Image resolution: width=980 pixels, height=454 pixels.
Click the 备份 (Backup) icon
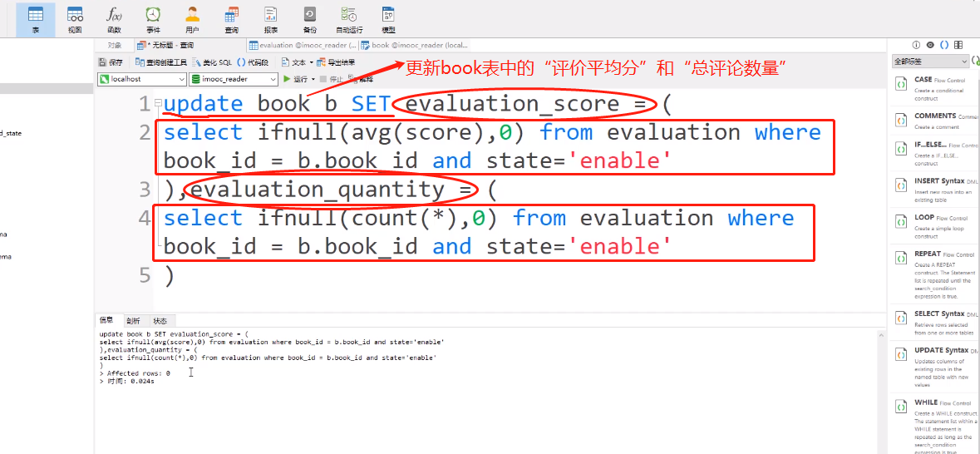coord(309,19)
